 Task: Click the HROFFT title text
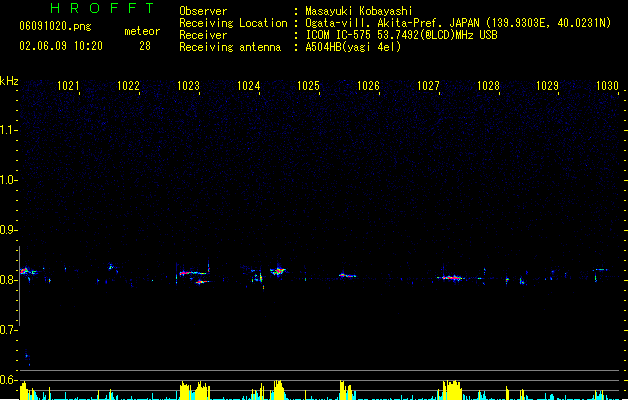click(x=103, y=8)
